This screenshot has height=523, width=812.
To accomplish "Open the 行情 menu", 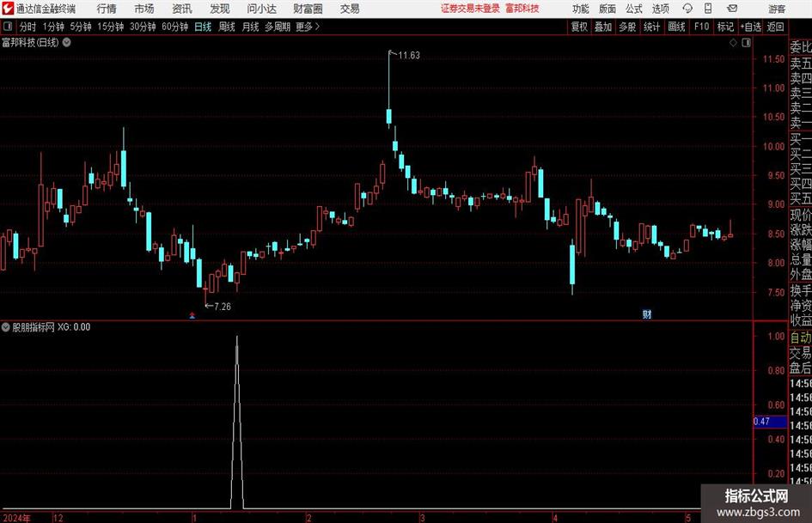I will point(107,9).
